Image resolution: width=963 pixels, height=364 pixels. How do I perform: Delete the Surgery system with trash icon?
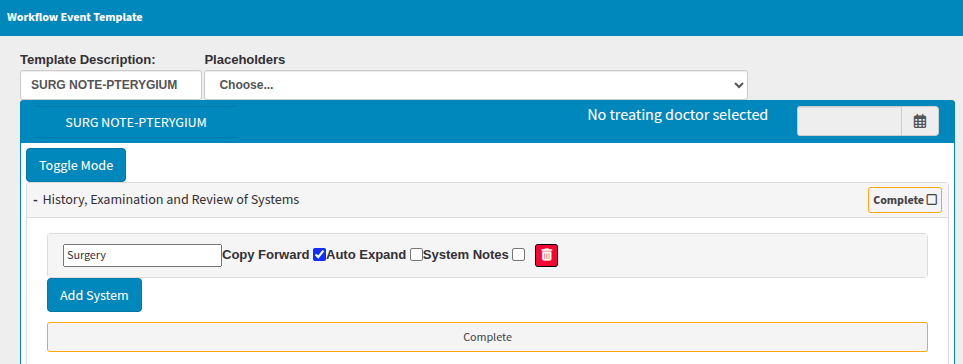(x=547, y=255)
